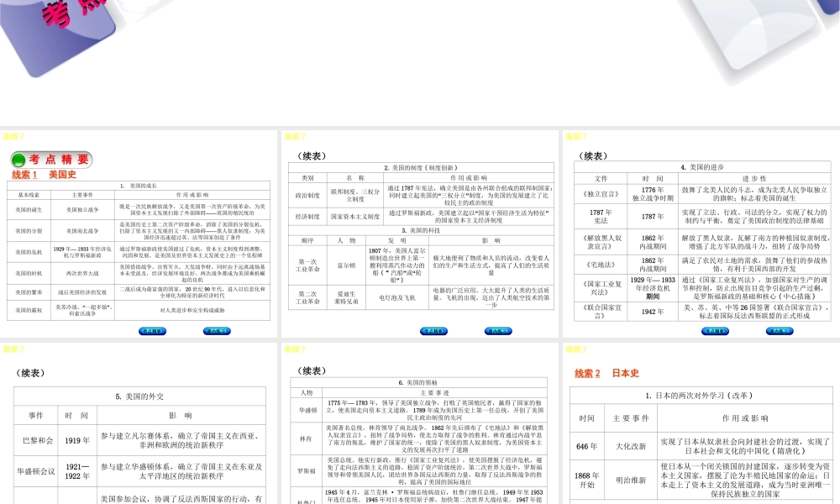
Task: Click the 明治维新 event cell
Action: (631, 480)
